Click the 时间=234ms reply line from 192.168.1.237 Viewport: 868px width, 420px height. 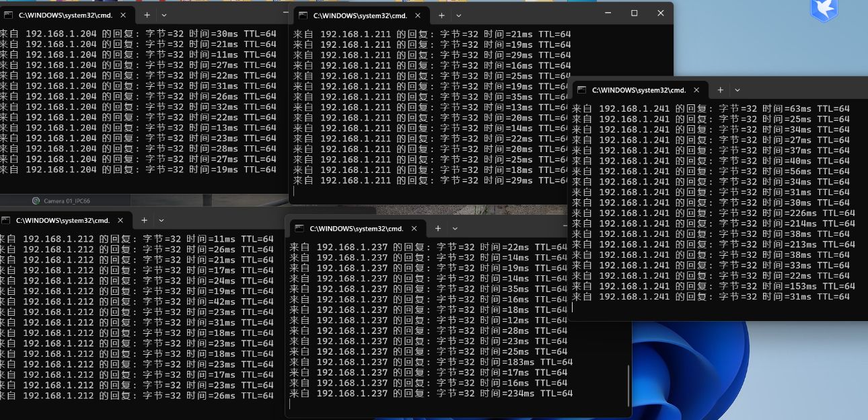click(x=431, y=394)
